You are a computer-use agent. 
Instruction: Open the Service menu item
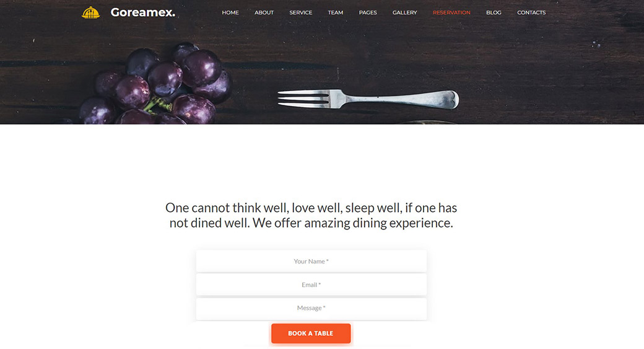[301, 13]
